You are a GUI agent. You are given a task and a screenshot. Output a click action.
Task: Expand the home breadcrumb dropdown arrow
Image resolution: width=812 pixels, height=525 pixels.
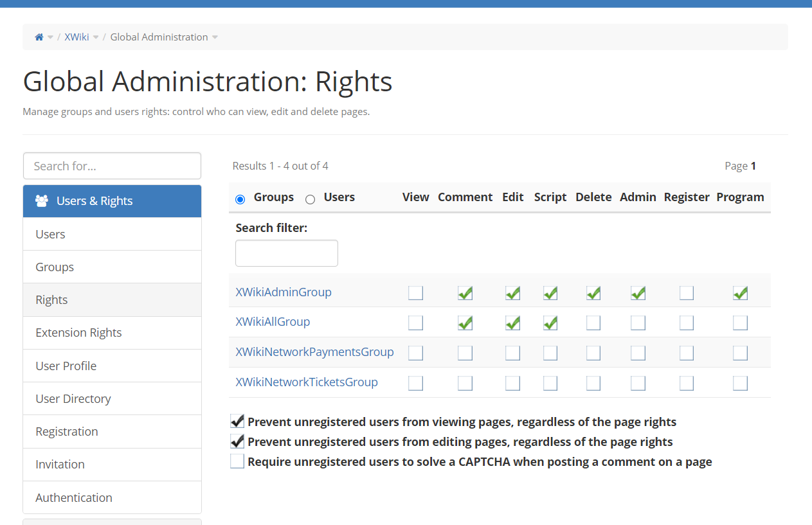(x=51, y=37)
